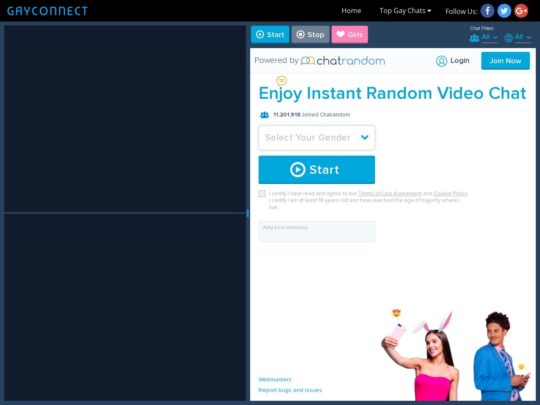Screen dimensions: 540x405
Task: Click the large blue Start button
Action: [317, 170]
